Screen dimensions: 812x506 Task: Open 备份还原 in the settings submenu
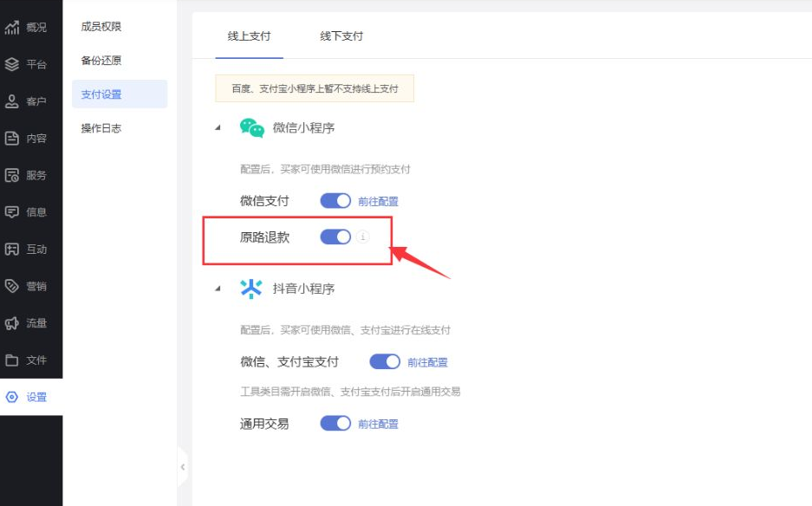pyautogui.click(x=101, y=61)
